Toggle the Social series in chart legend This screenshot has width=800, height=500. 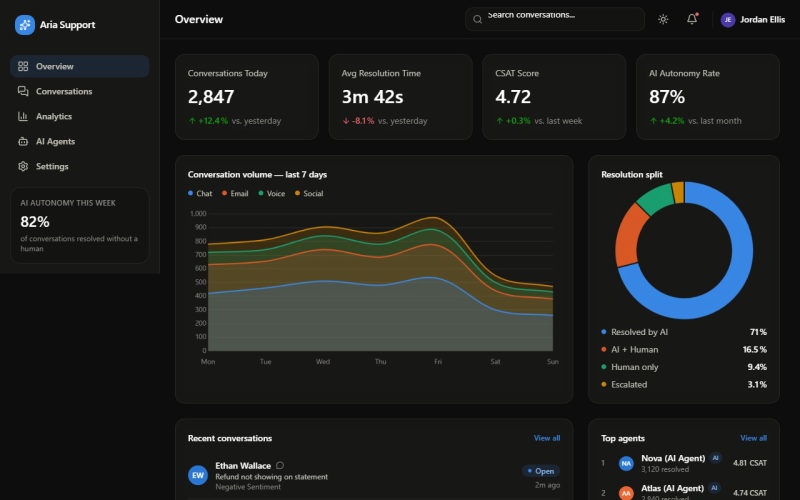click(309, 193)
